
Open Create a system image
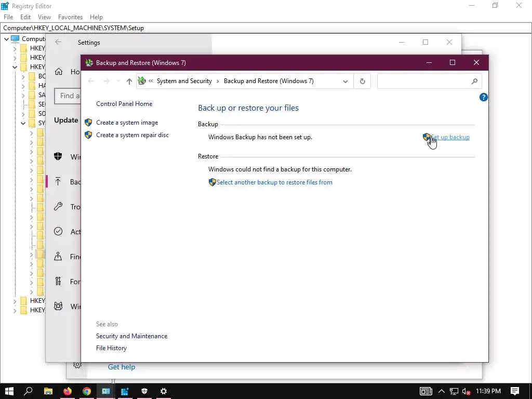click(127, 123)
